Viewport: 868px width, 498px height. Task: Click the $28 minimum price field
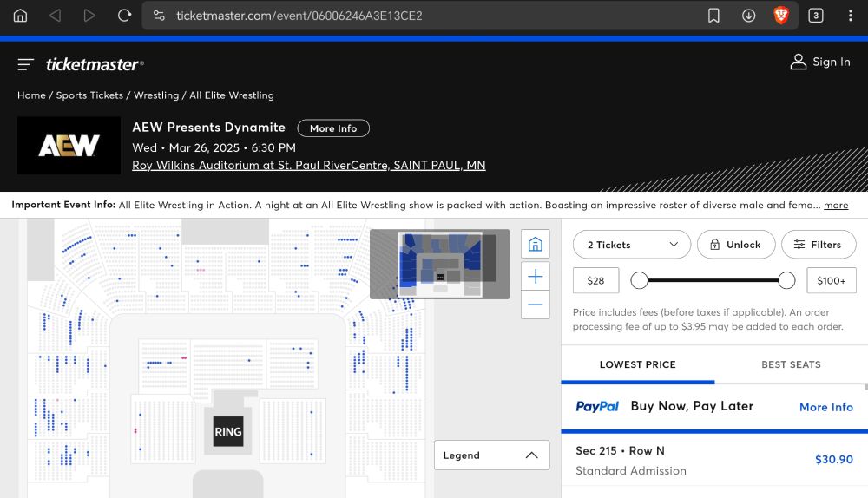point(595,280)
